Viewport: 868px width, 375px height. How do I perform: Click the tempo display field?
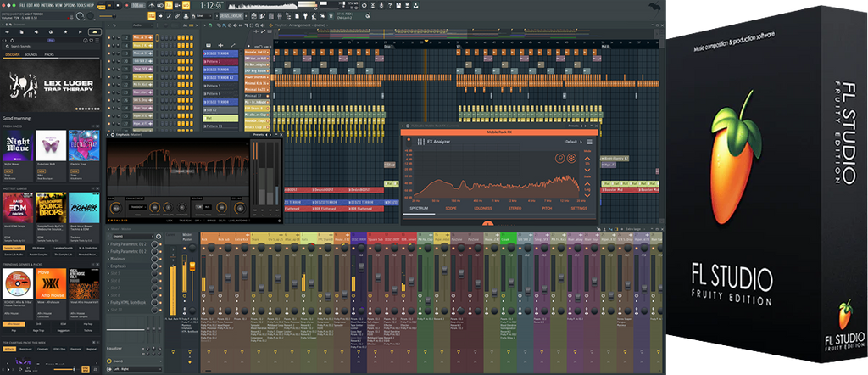click(138, 6)
